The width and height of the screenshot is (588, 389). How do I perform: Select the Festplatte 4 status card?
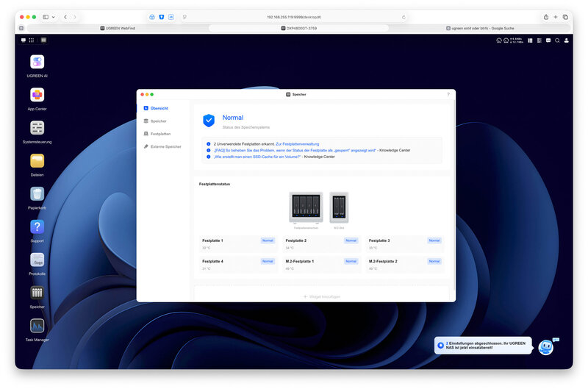(238, 265)
